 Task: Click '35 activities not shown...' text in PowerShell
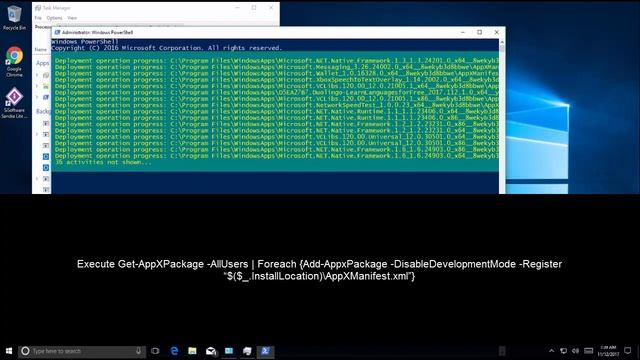(103, 162)
